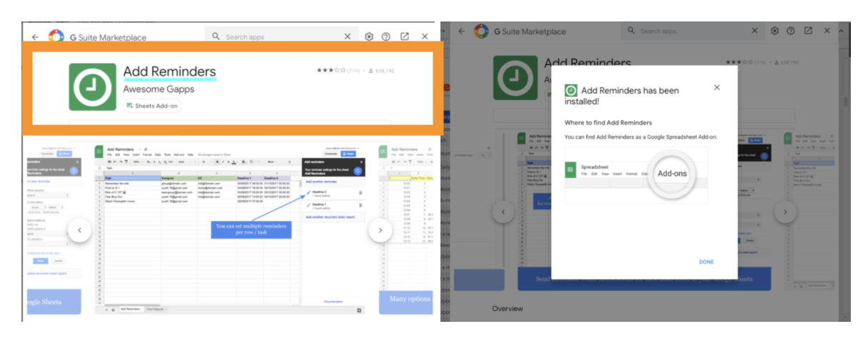Click the green clock Add Reminders app icon in left window
This screenshot has width=868, height=339.
tap(92, 87)
